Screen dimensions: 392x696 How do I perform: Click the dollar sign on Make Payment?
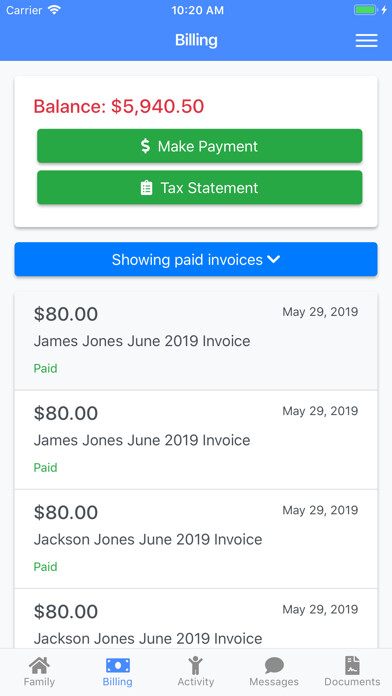(x=145, y=146)
